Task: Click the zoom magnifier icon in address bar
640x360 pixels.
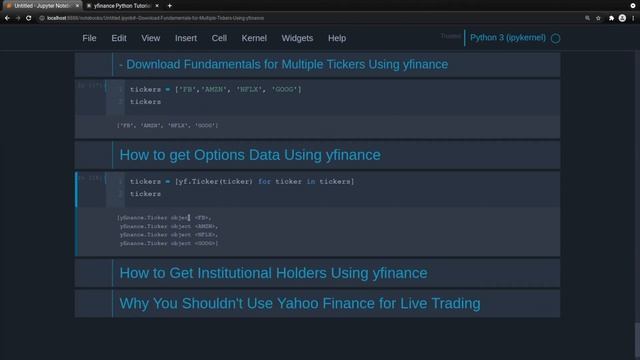Action: (587, 18)
